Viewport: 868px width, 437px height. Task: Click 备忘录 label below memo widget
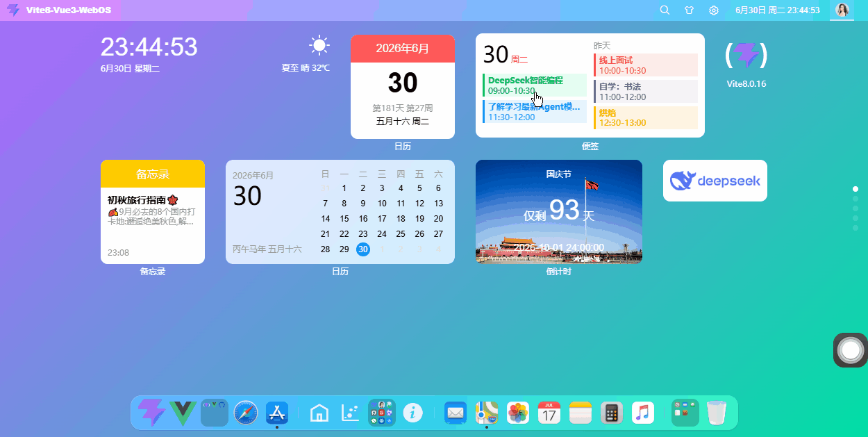click(x=153, y=272)
